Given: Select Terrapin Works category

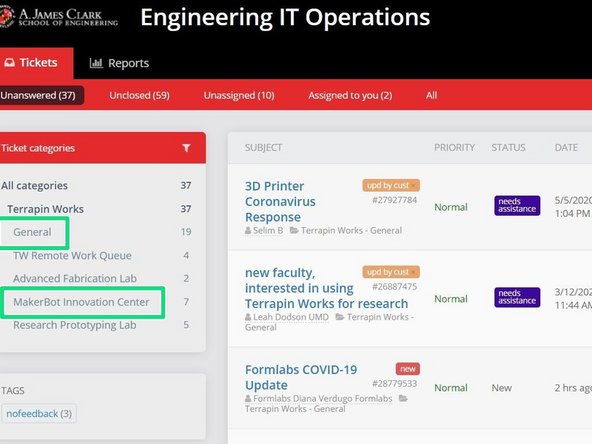Looking at the screenshot, I should pos(100,209).
